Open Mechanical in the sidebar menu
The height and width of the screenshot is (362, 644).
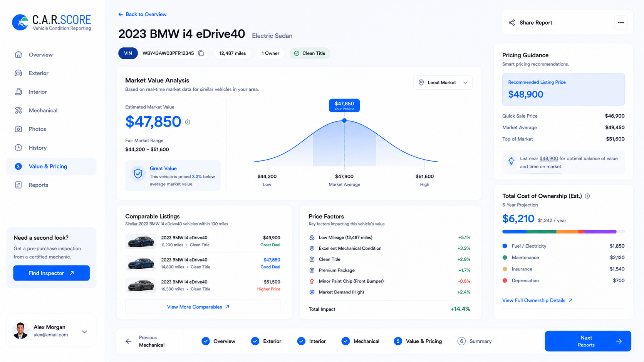pyautogui.click(x=51, y=110)
